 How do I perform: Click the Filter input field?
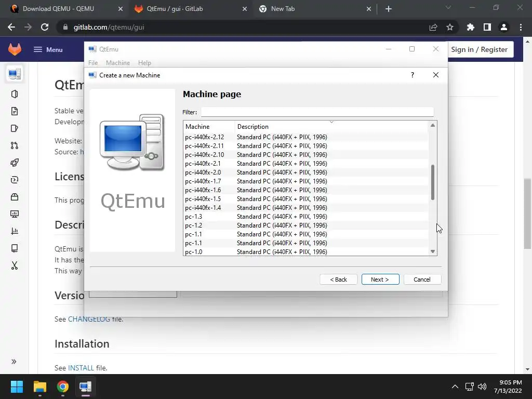coord(317,112)
